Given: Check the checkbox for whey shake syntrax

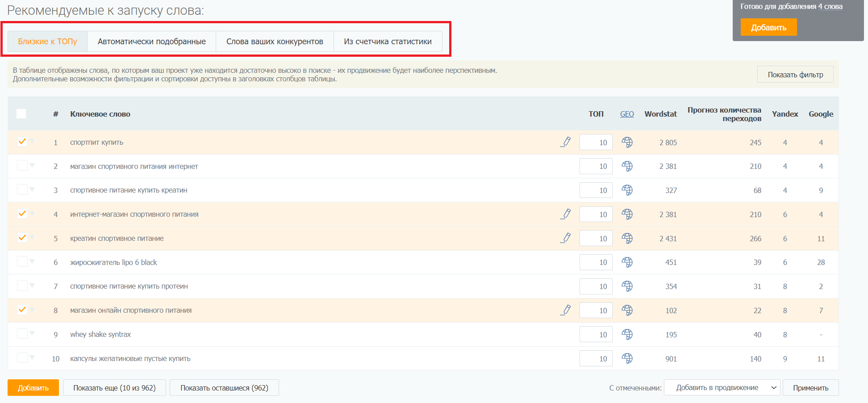Looking at the screenshot, I should click(x=22, y=333).
